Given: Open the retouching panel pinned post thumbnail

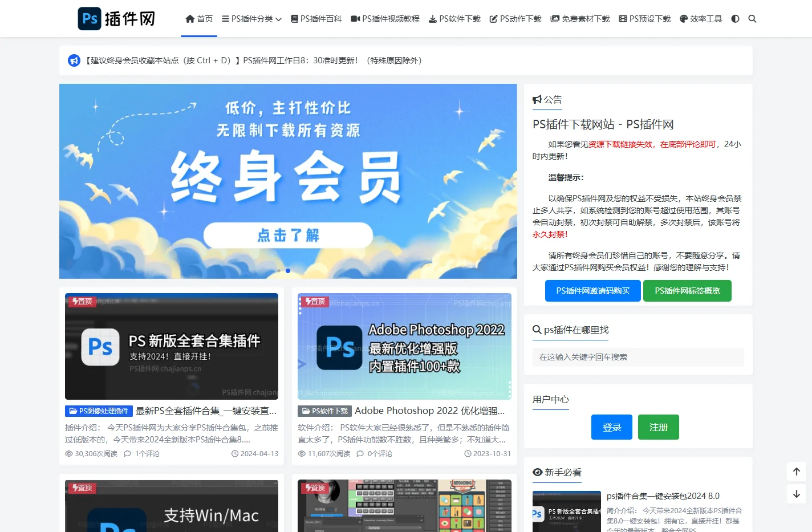Looking at the screenshot, I should tap(404, 506).
